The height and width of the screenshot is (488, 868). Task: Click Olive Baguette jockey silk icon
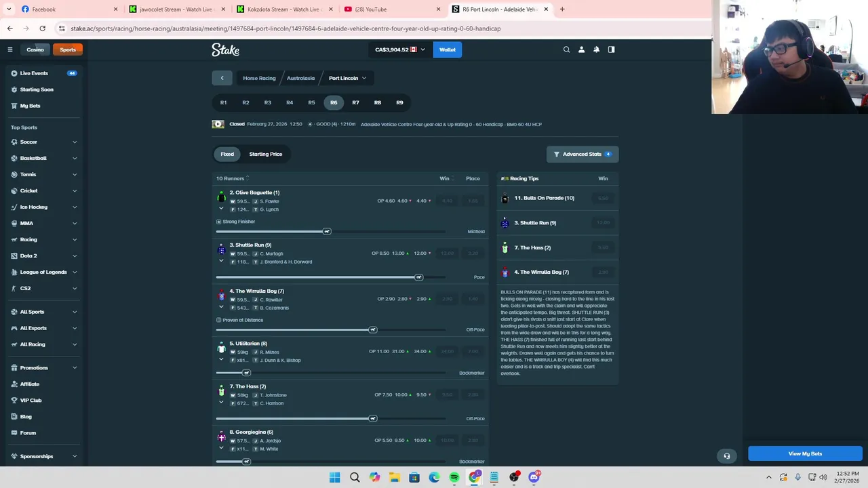coord(221,197)
